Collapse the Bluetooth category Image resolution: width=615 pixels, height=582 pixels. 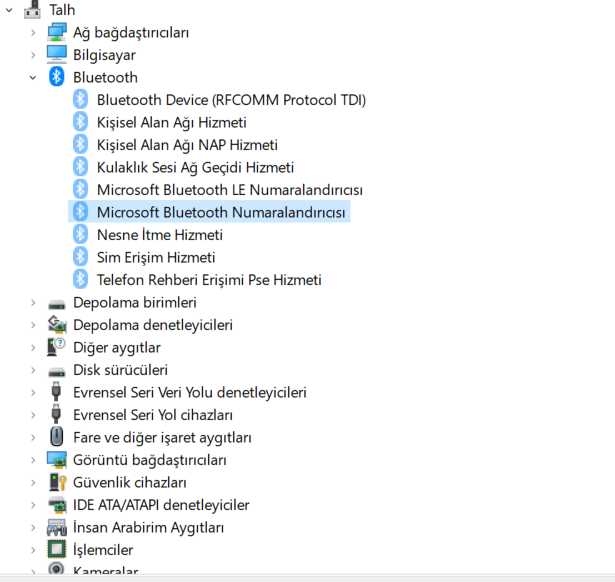pos(33,78)
